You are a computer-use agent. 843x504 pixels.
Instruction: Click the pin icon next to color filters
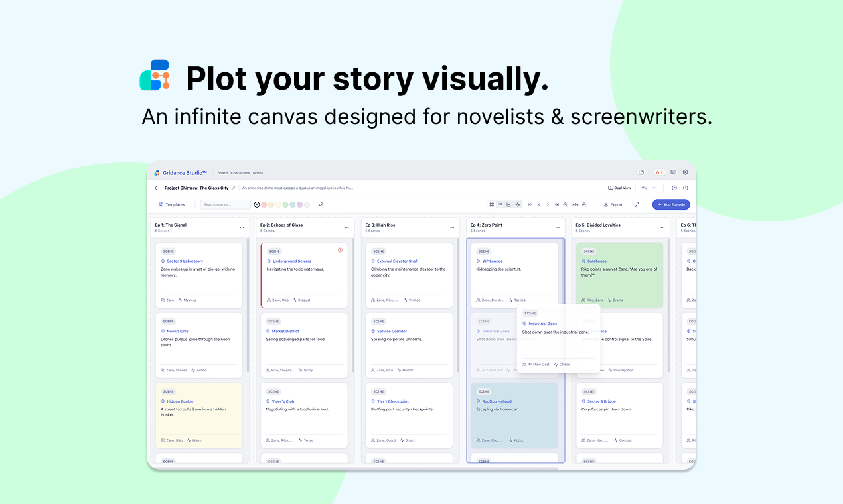[321, 204]
